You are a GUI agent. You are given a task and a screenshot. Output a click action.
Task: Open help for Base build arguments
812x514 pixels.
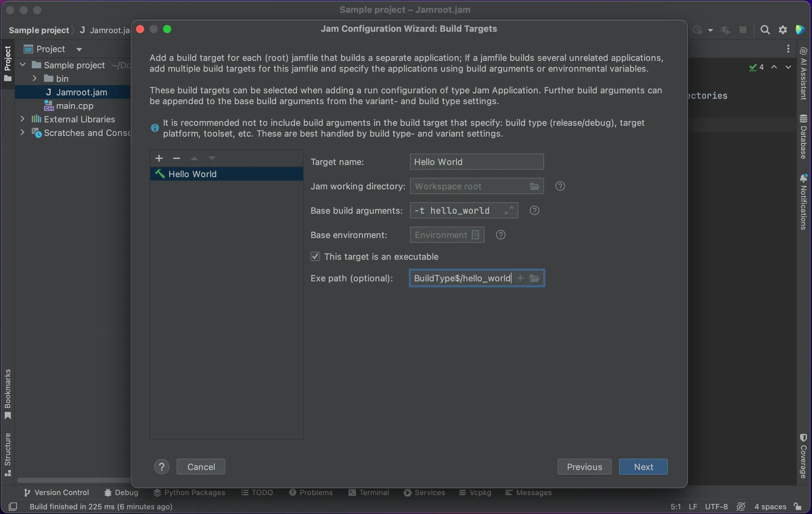pos(534,210)
